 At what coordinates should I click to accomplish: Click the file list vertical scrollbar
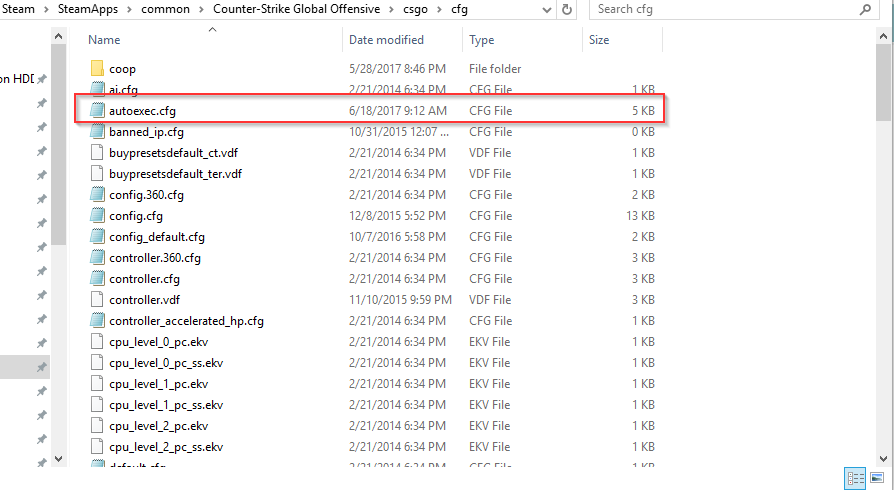click(886, 250)
